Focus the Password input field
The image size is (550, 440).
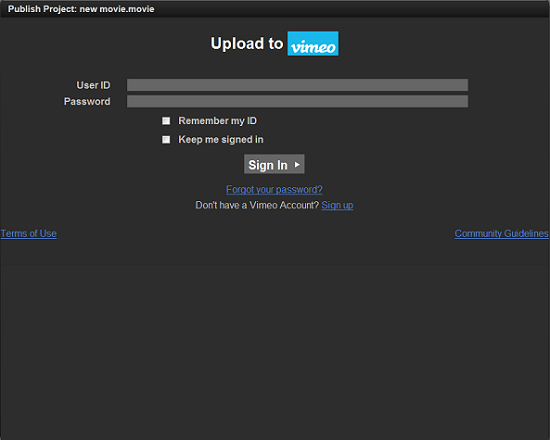coord(297,101)
